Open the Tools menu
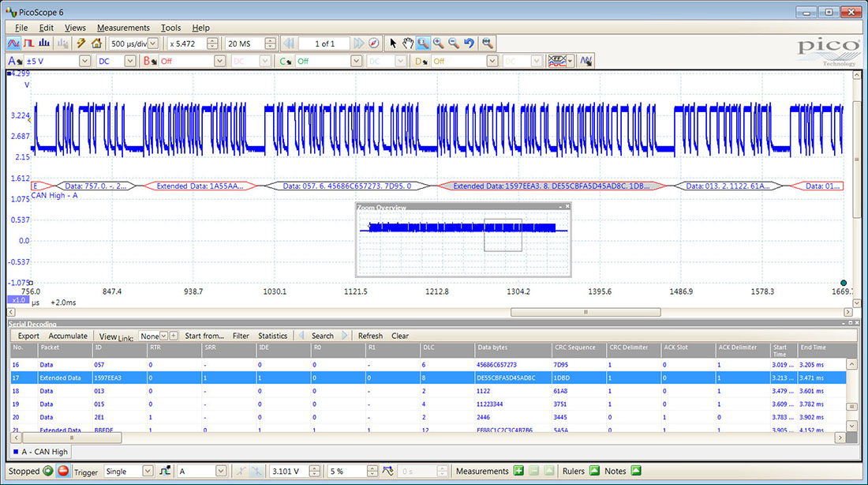 click(x=170, y=28)
